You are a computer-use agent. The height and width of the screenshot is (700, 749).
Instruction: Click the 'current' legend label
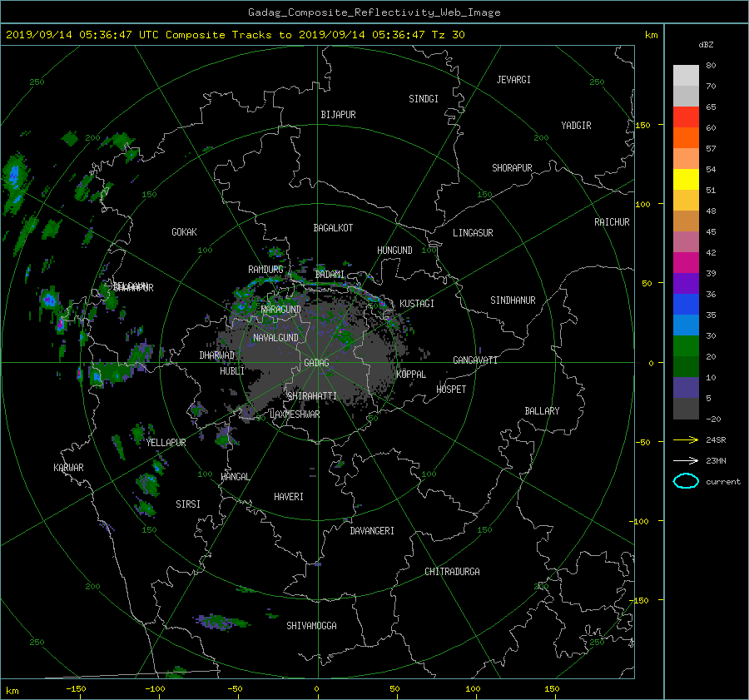coord(723,482)
